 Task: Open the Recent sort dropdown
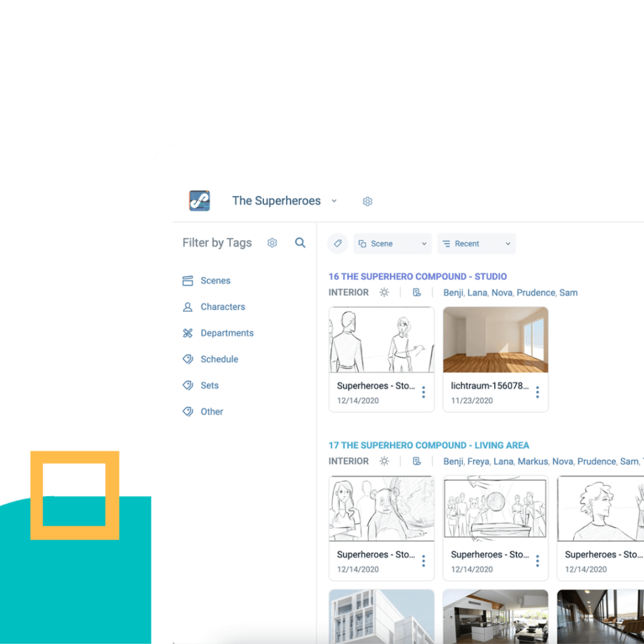click(x=476, y=243)
